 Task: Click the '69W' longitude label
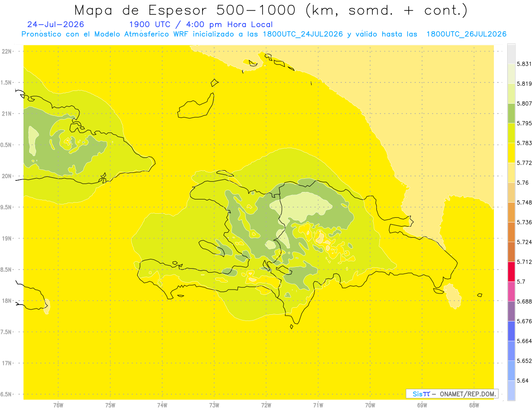tap(422, 405)
